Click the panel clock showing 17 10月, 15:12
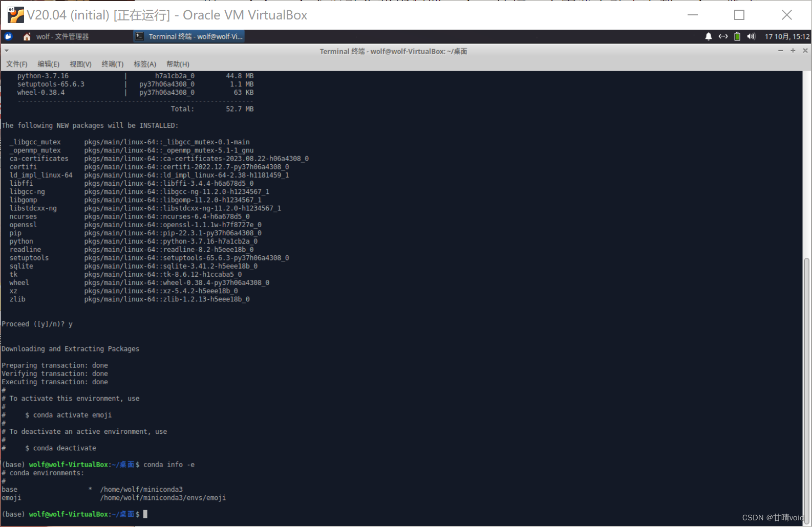This screenshot has width=812, height=527. coord(787,36)
